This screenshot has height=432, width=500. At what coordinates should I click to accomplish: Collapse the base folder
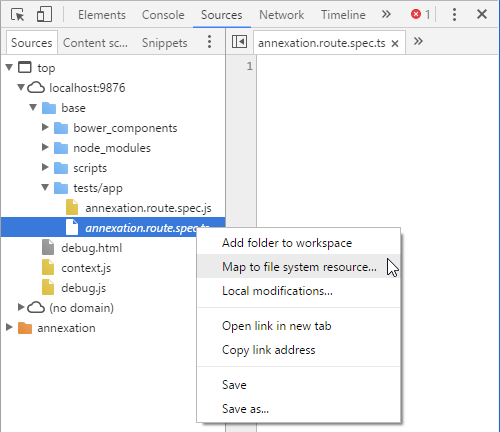(x=33, y=107)
